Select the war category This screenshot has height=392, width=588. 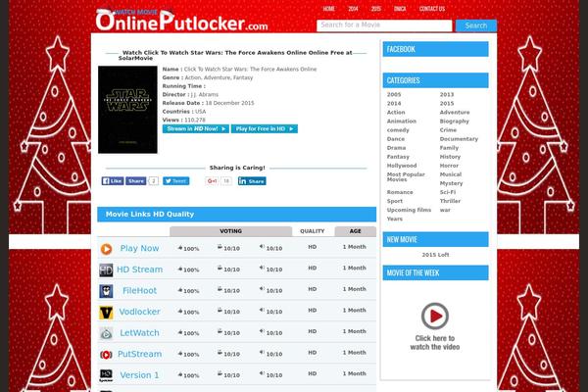click(x=445, y=210)
